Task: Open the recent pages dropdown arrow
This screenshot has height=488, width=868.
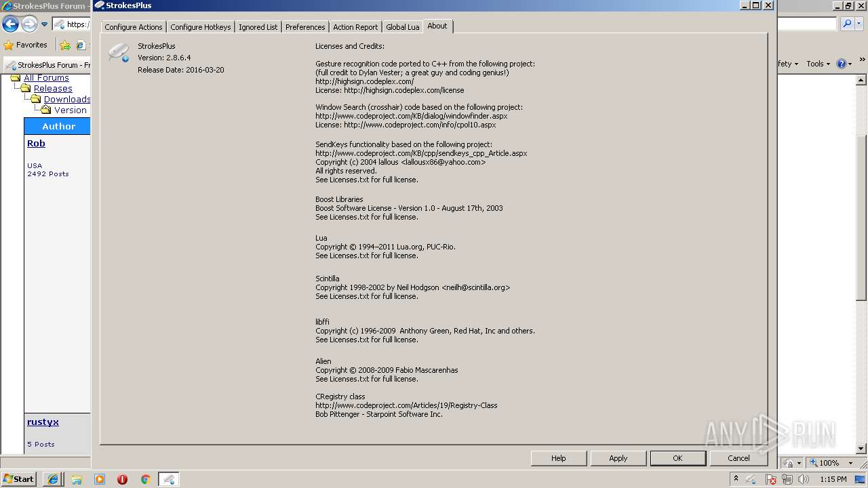Action: coord(44,24)
